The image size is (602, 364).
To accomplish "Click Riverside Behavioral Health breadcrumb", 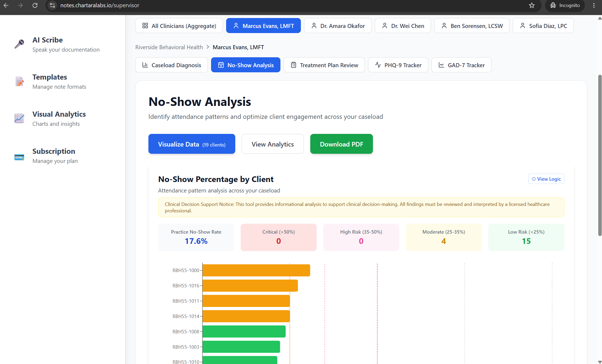I will [169, 47].
